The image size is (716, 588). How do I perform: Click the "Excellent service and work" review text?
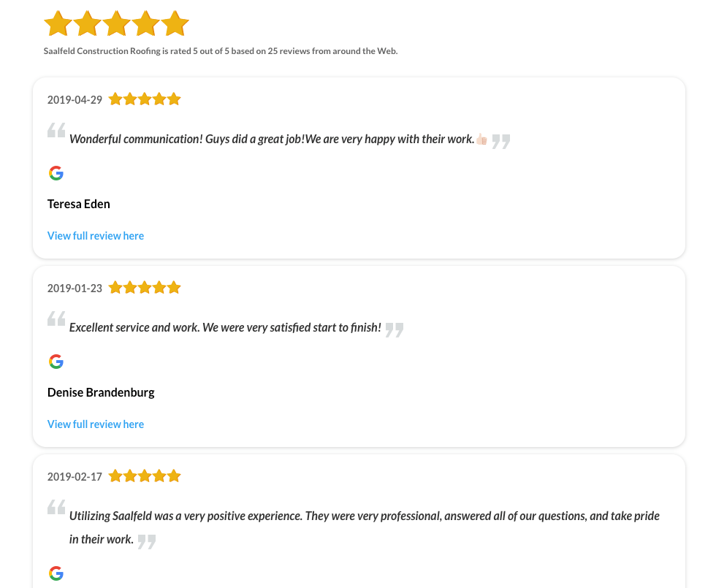(x=225, y=327)
